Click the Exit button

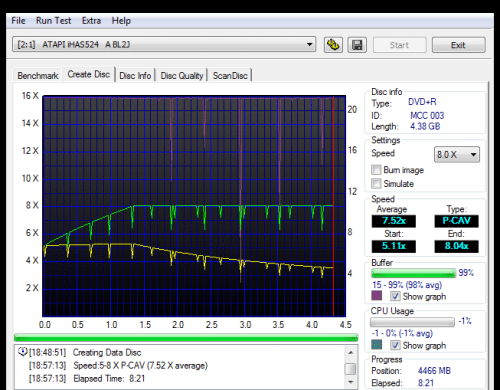[458, 45]
